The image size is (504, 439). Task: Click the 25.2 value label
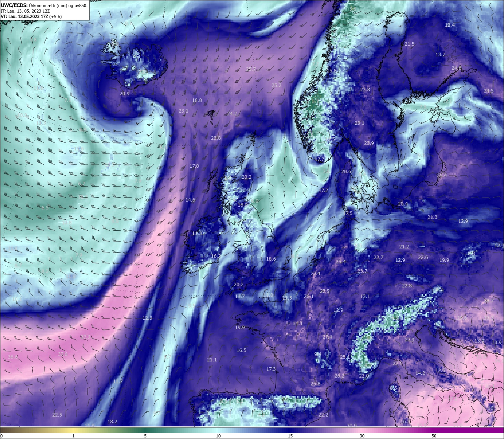pyautogui.click(x=276, y=85)
